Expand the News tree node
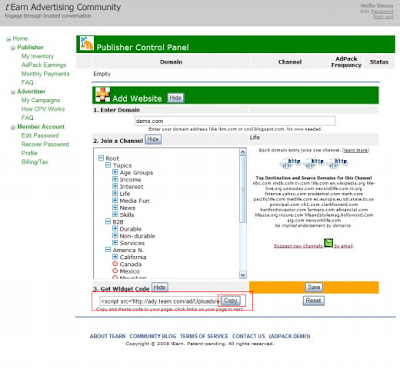The image size is (400, 369). coord(115,207)
